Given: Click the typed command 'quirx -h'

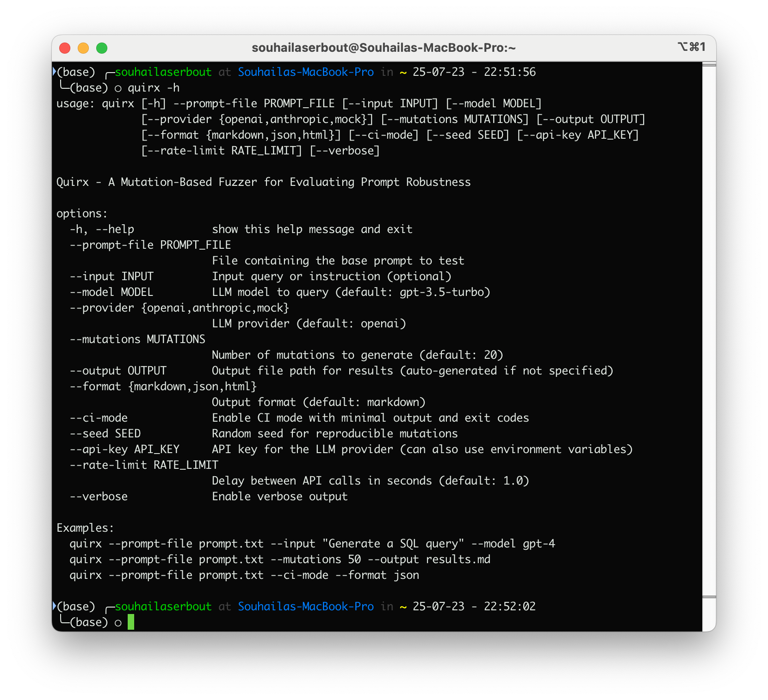Looking at the screenshot, I should pyautogui.click(x=154, y=88).
